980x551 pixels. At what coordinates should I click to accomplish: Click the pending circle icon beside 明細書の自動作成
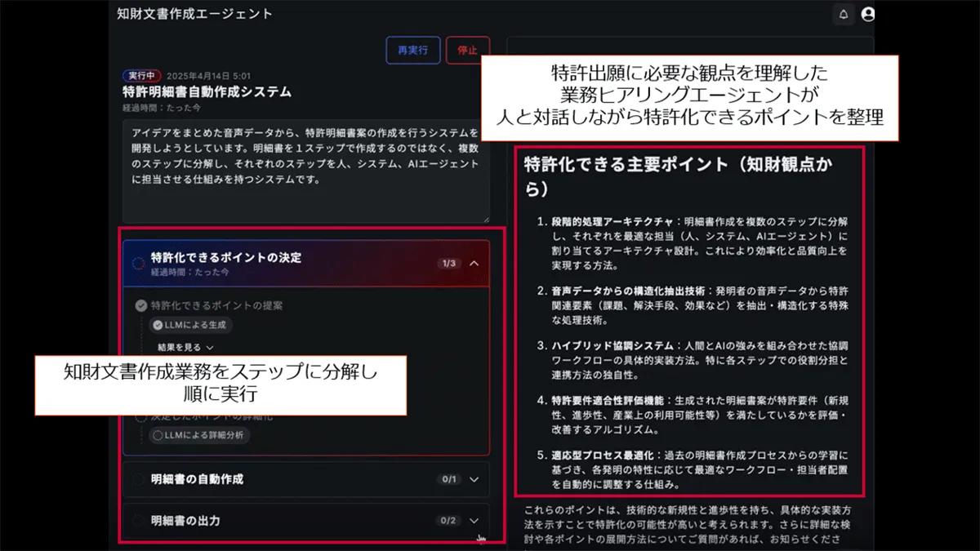(x=139, y=479)
